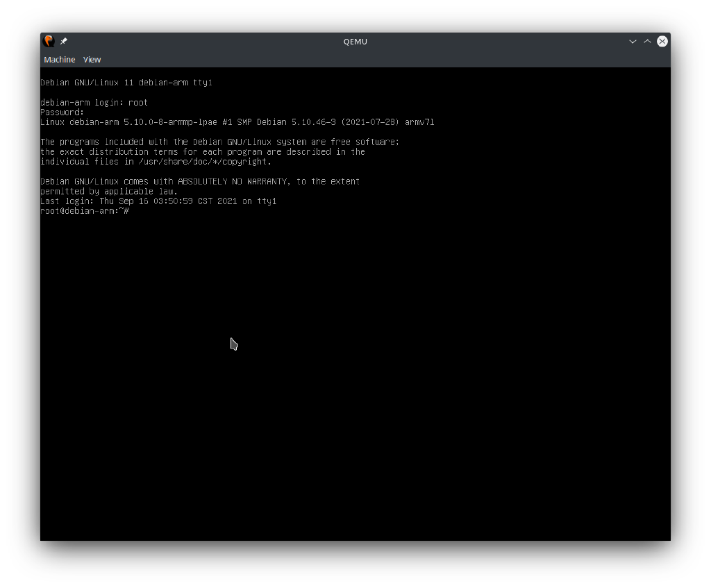Screen dimensions: 711x588
Task: Click the Debian GNU/Linux tty1 banner text
Action: coord(126,82)
